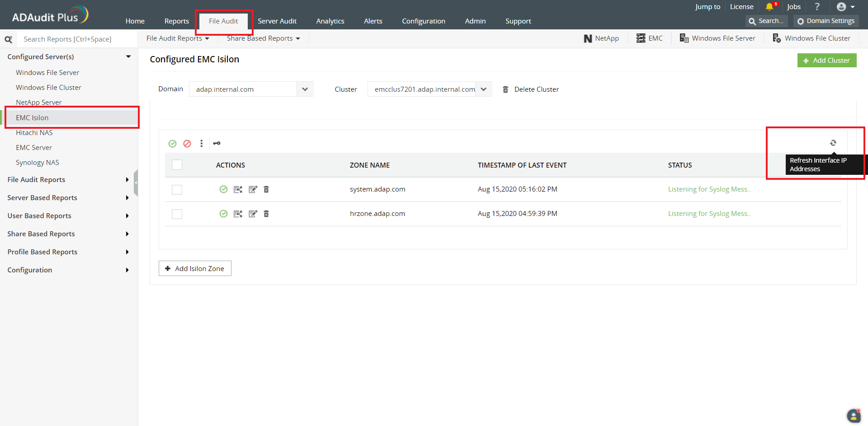Open the Cluster dropdown for emcclus7201

[x=484, y=89]
